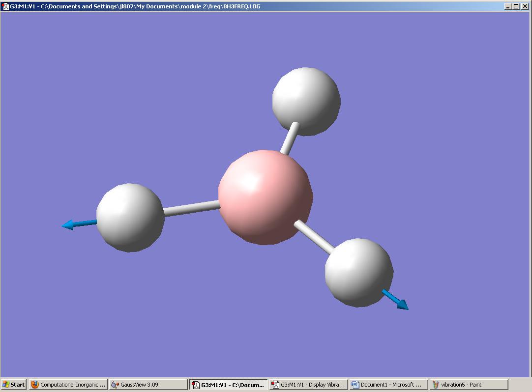Switch to Computational Inorganic Firefox window
Screen dimensions: 532x392
click(68, 385)
